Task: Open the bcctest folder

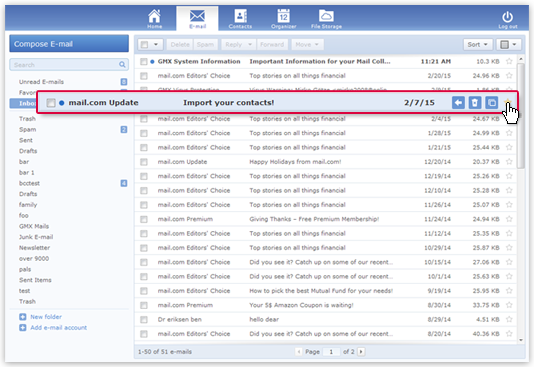Action: [x=29, y=183]
